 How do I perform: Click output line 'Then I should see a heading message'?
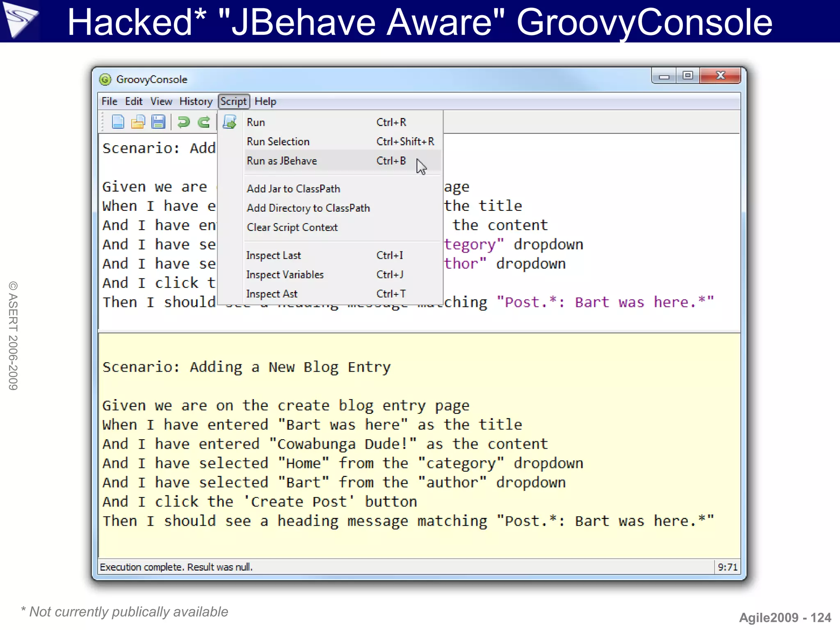click(408, 521)
